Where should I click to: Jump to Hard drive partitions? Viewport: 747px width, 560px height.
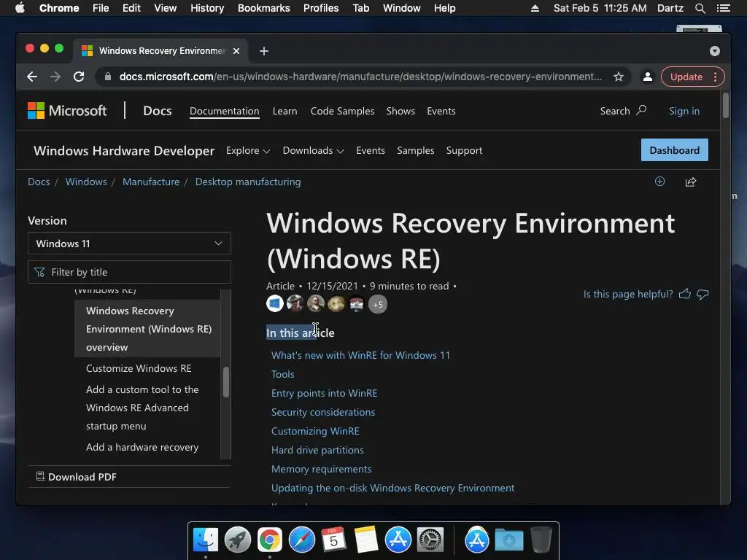point(318,450)
